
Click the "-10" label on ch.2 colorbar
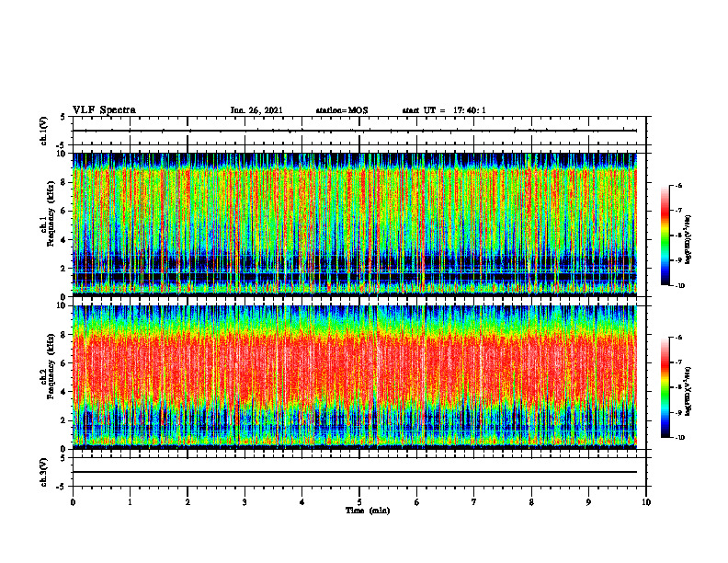[x=679, y=438]
